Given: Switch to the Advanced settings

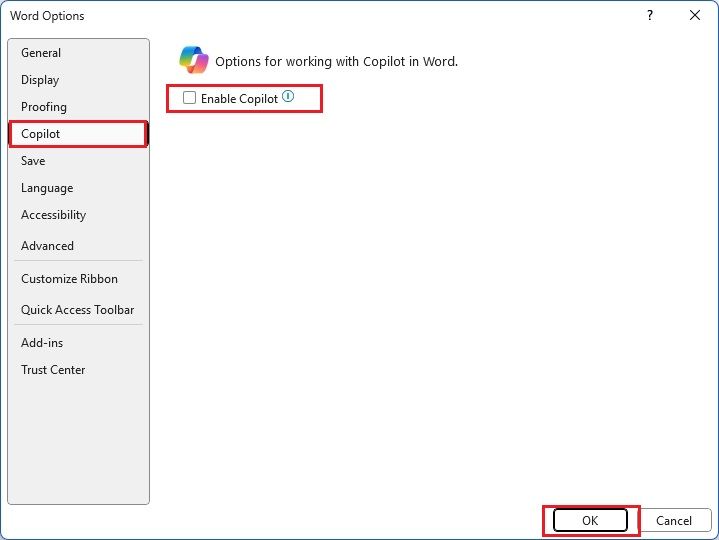Looking at the screenshot, I should pos(47,246).
